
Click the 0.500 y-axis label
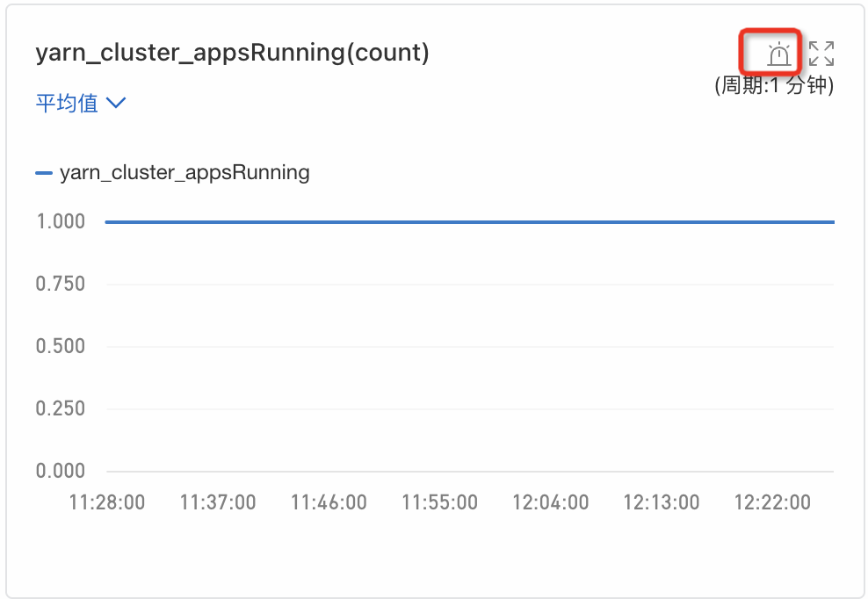[x=61, y=346]
